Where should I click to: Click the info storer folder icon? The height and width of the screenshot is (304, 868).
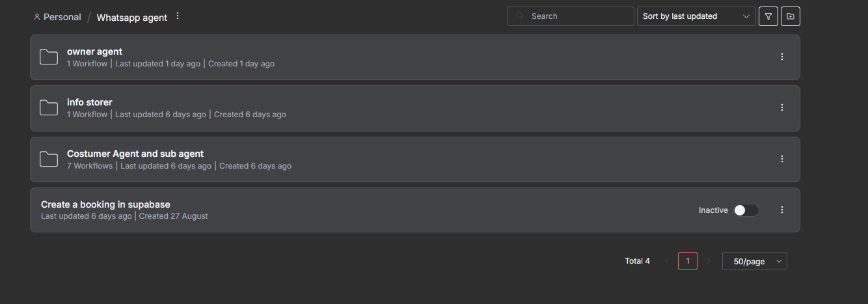coord(49,108)
